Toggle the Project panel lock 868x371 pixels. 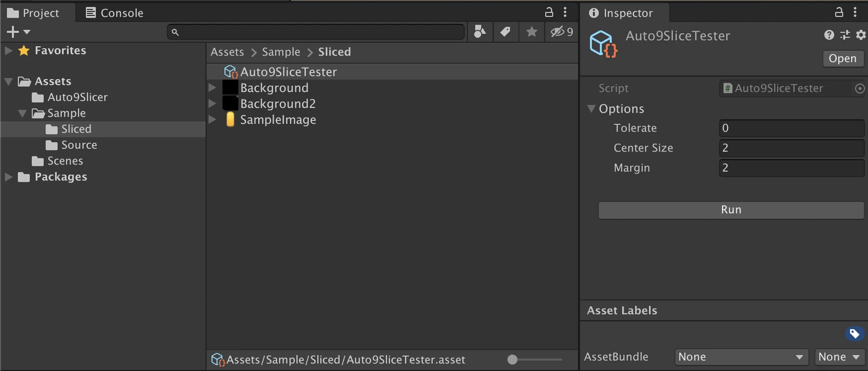point(549,12)
